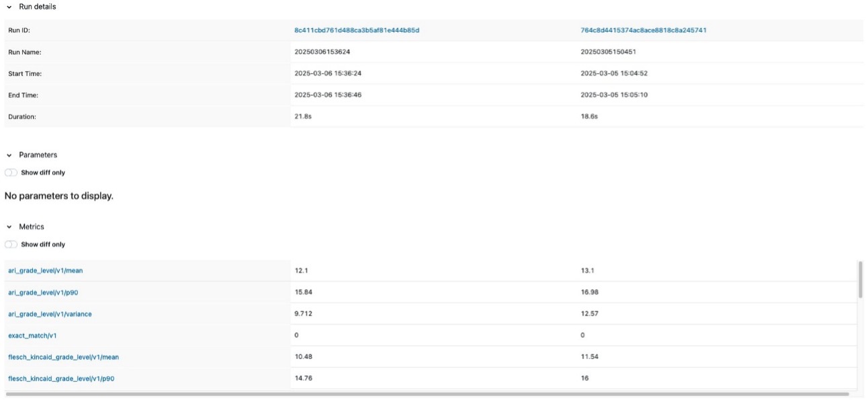
Task: Open the ari_grade_level/v1/p90 metric link
Action: [44, 292]
